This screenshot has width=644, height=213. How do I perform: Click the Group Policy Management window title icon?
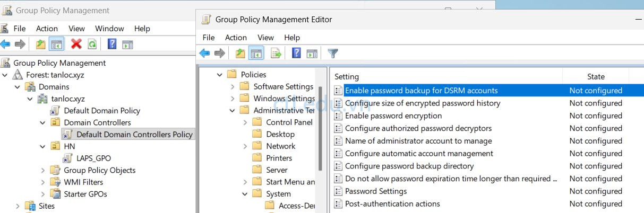coord(7,10)
